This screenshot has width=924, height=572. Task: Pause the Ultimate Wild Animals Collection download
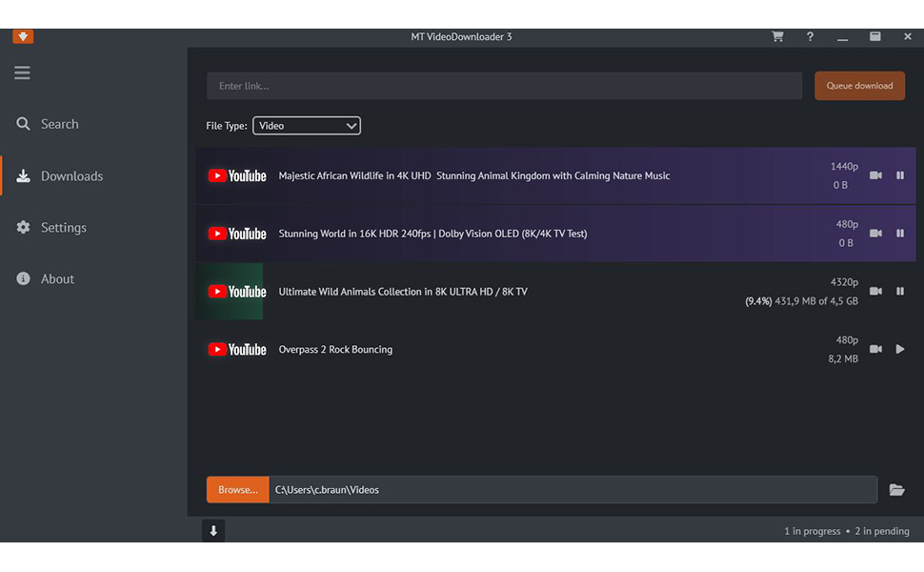900,291
